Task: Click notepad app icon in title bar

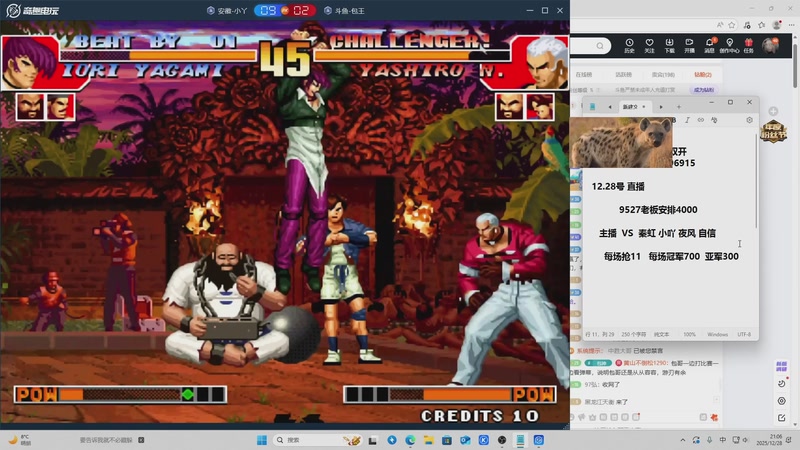Action: coord(592,107)
